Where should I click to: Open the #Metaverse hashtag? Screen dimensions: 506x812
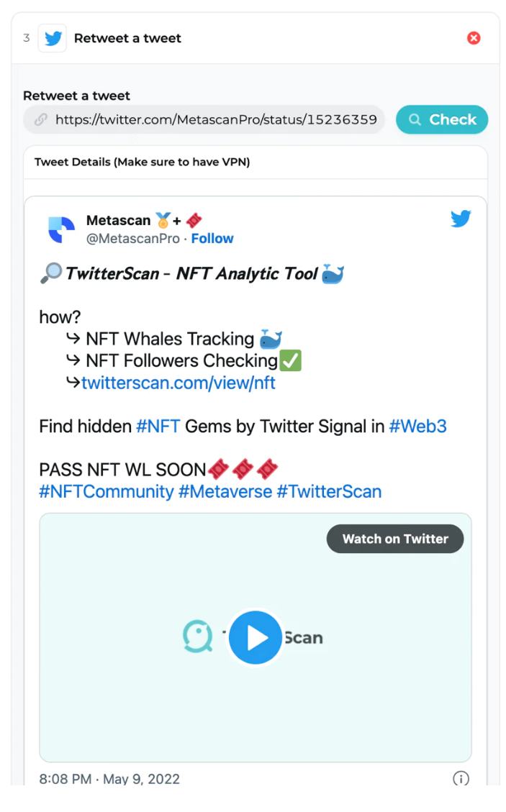click(x=225, y=491)
